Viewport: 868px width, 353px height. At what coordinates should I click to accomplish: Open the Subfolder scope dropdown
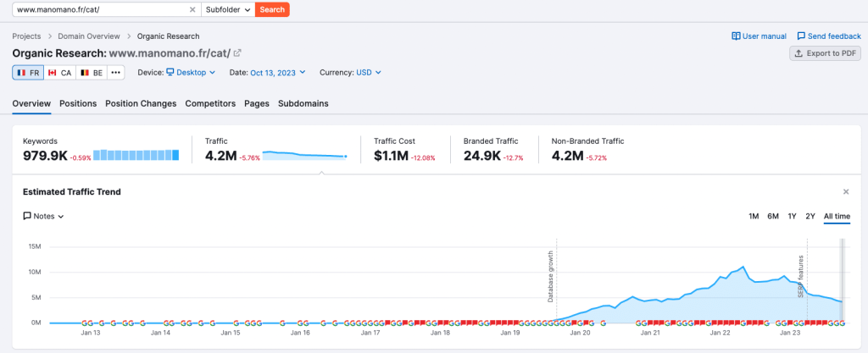click(x=228, y=9)
